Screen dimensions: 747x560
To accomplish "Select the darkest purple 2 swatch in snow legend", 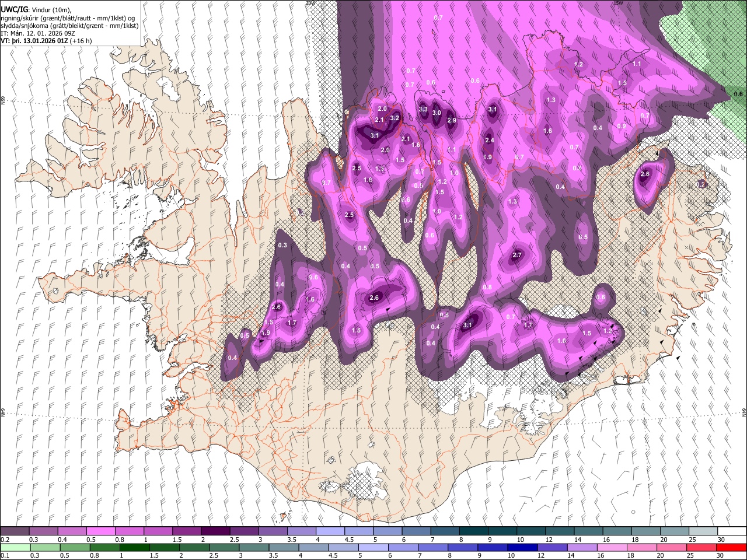I will click(x=215, y=531).
